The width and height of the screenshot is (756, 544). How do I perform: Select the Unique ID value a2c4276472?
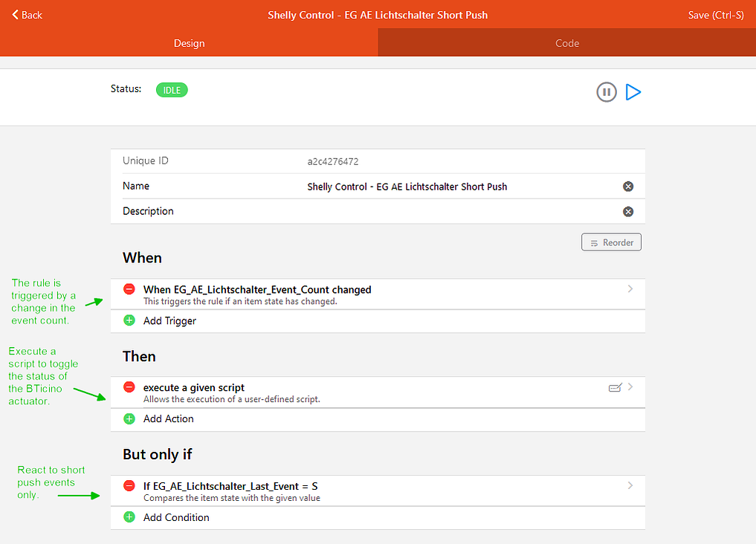333,161
